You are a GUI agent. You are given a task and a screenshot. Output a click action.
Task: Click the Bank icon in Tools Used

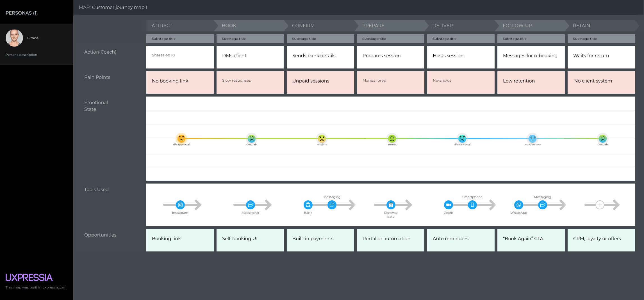click(308, 205)
